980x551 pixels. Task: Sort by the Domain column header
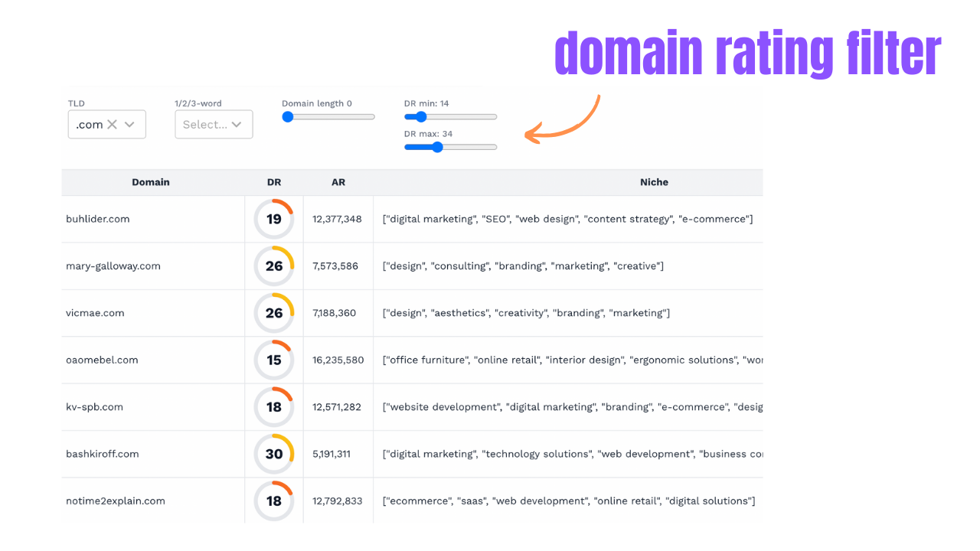tap(151, 182)
